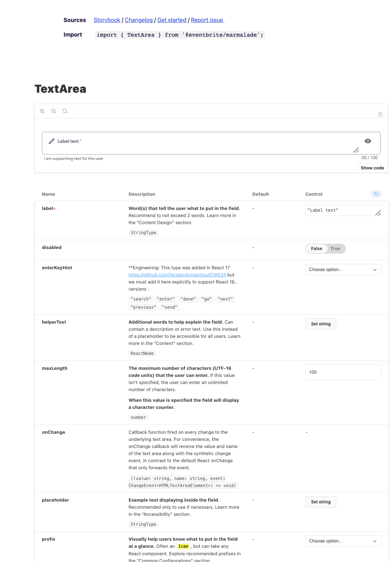Set string for the helperText control
This screenshot has height=562, width=392.
tap(321, 324)
